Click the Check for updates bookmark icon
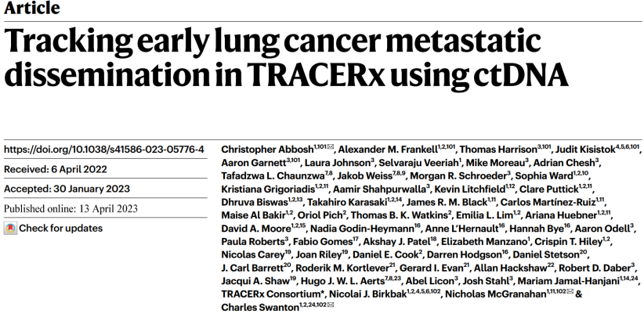The height and width of the screenshot is (314, 644). [x=10, y=228]
